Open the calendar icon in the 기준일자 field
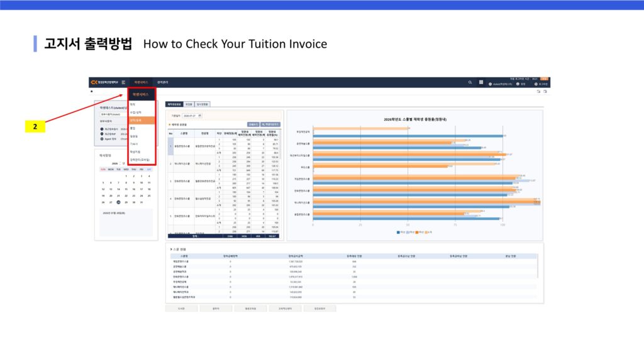The width and height of the screenshot is (644, 362). pos(200,116)
